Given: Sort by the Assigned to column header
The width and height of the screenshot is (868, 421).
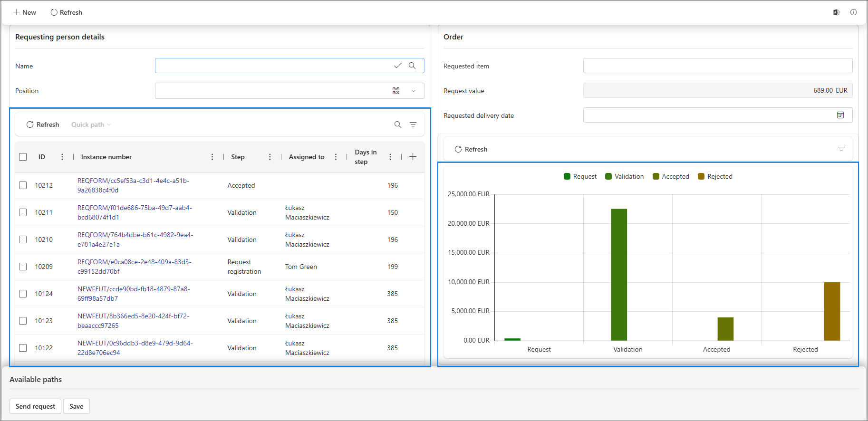Looking at the screenshot, I should (x=307, y=157).
